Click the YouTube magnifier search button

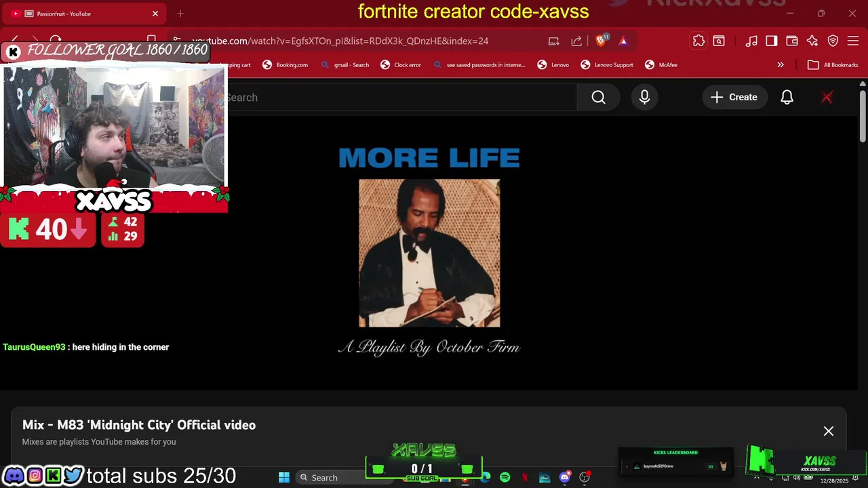click(598, 98)
